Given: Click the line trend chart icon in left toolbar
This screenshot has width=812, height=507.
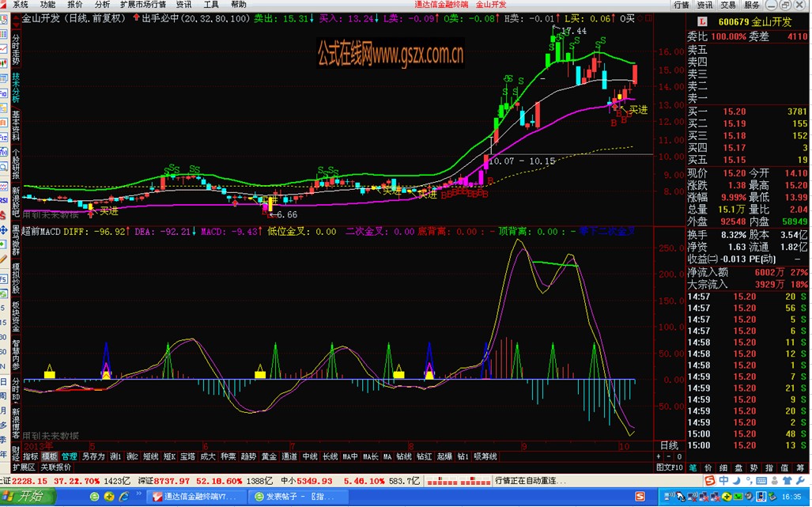Looking at the screenshot, I should pyautogui.click(x=4, y=48).
